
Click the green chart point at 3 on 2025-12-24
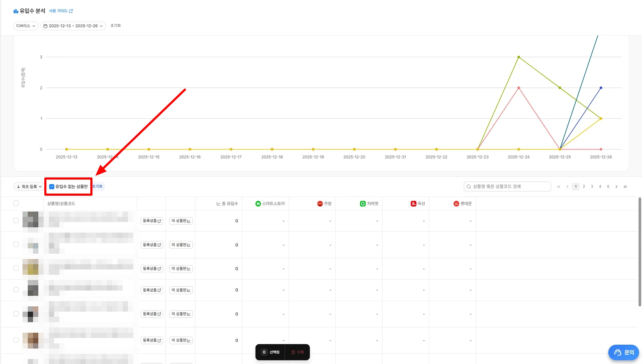click(x=519, y=57)
